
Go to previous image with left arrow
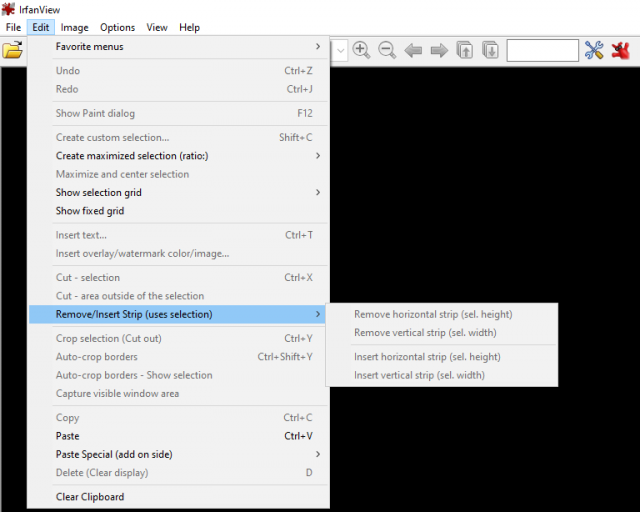413,51
